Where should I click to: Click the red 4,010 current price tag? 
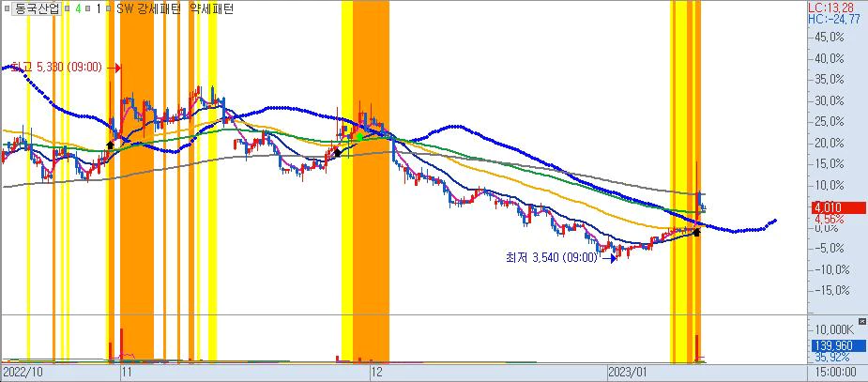838,208
